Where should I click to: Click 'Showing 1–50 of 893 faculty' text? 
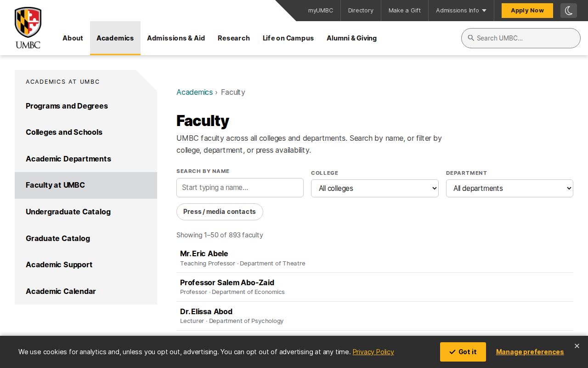pyautogui.click(x=220, y=235)
